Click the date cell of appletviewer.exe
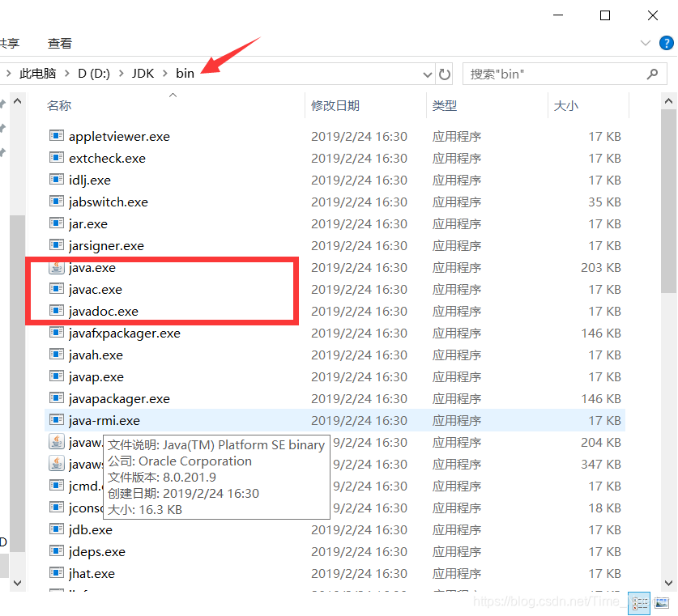The width and height of the screenshot is (678, 616). click(359, 137)
